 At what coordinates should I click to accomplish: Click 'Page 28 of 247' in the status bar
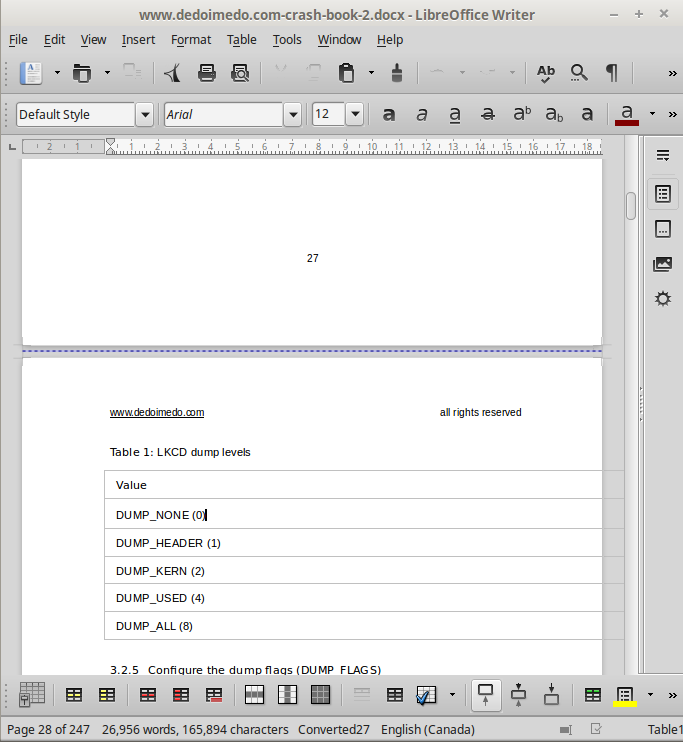(x=48, y=730)
